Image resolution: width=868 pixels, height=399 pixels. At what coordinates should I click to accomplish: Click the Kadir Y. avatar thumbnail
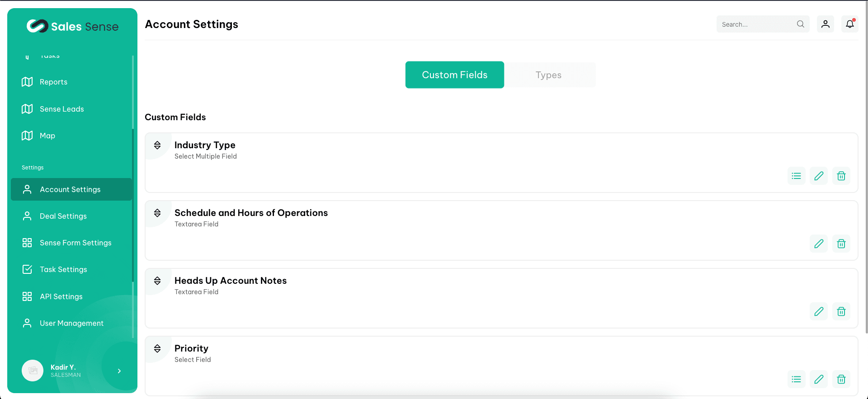pos(33,371)
